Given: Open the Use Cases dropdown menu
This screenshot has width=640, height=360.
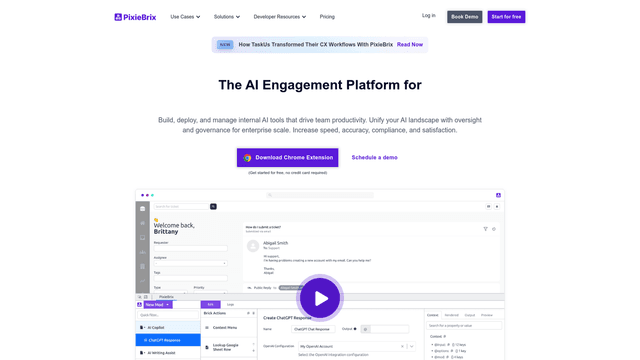Looking at the screenshot, I should click(185, 17).
